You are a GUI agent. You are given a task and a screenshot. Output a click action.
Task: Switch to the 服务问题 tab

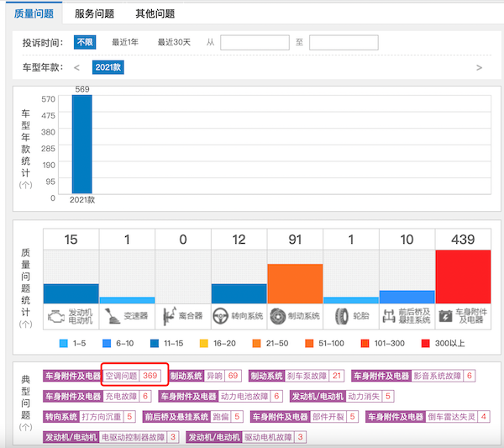tap(94, 13)
